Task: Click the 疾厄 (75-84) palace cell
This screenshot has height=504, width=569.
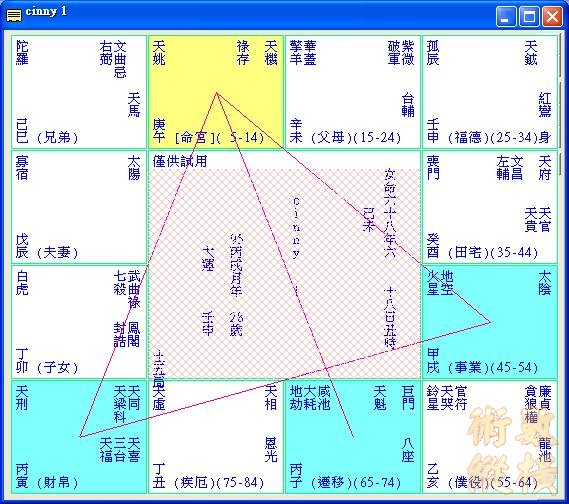Action: (216, 437)
